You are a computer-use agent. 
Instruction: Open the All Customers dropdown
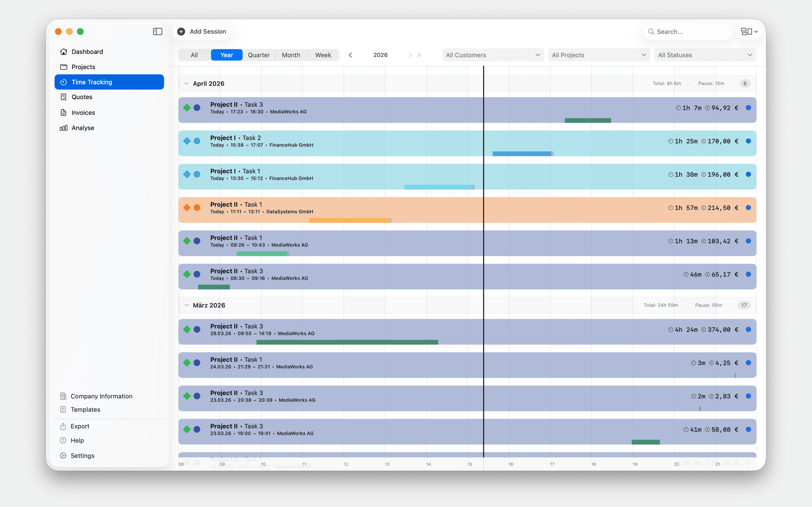click(492, 55)
